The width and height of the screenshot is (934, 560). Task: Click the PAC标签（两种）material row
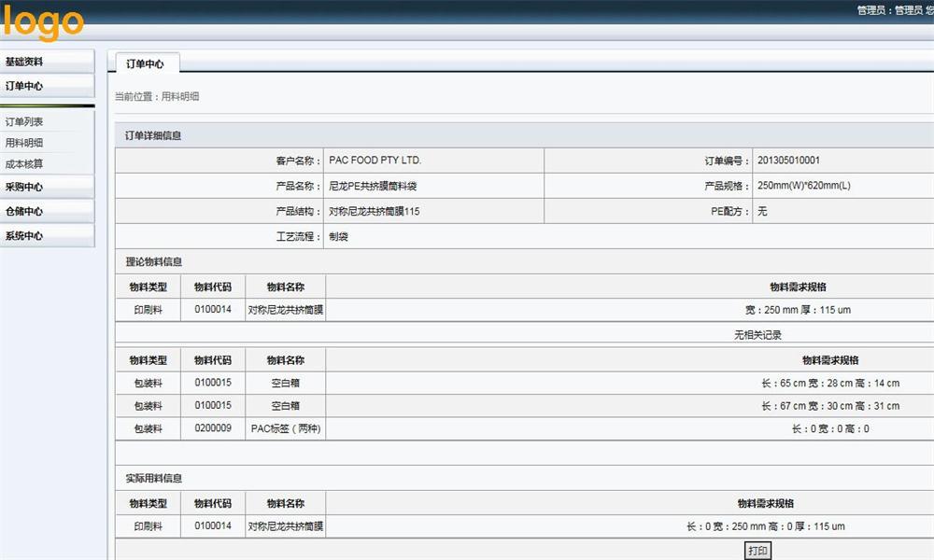click(286, 429)
